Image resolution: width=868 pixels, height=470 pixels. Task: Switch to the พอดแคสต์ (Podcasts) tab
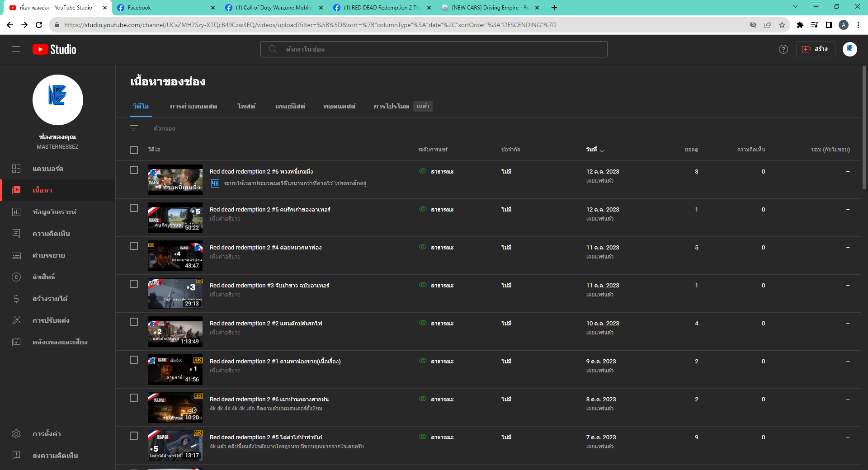(340, 107)
